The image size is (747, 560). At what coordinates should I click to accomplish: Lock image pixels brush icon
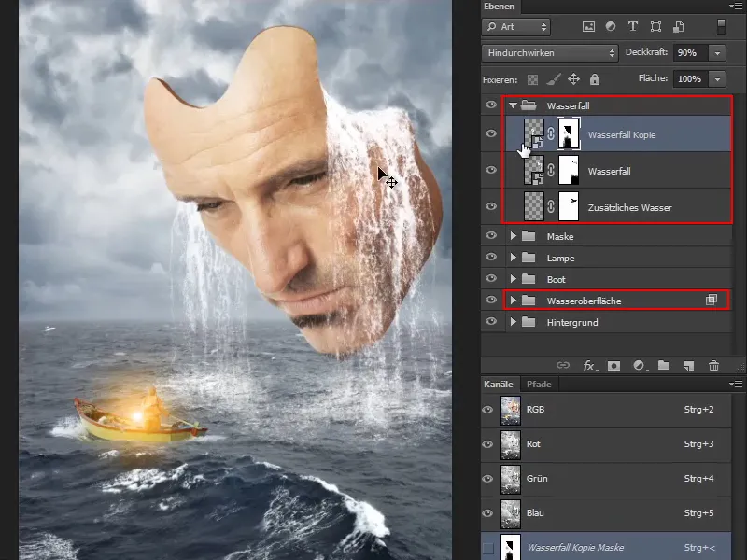553,79
